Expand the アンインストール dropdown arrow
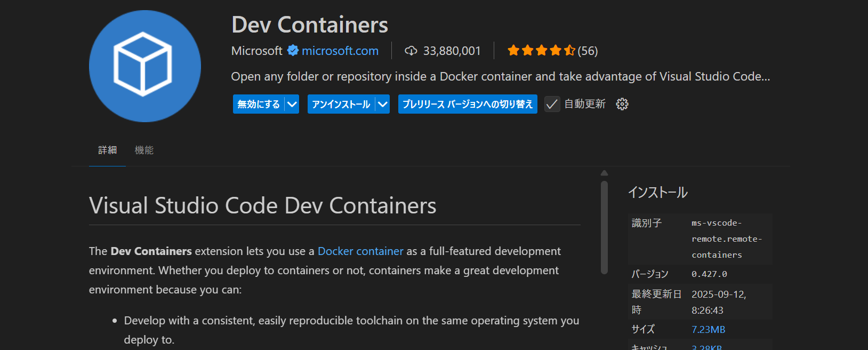The width and height of the screenshot is (868, 350). point(383,104)
